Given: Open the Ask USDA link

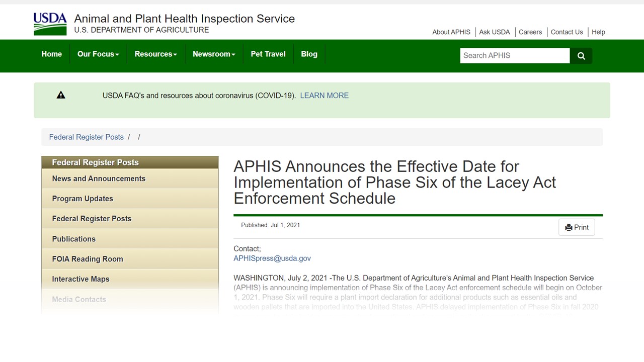Looking at the screenshot, I should point(495,32).
